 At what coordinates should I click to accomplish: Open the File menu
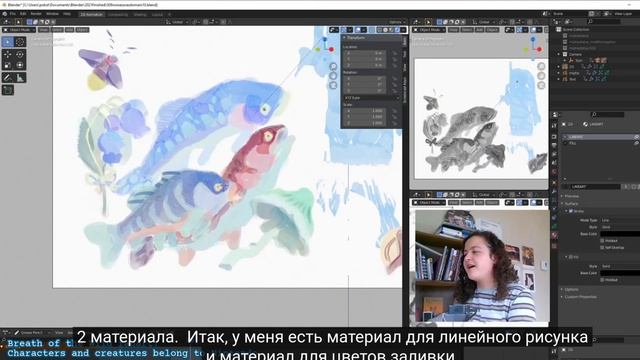tap(13, 14)
